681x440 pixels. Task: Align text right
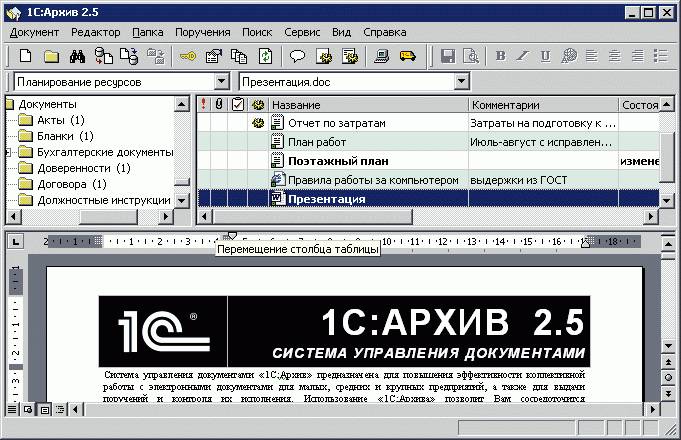point(637,56)
